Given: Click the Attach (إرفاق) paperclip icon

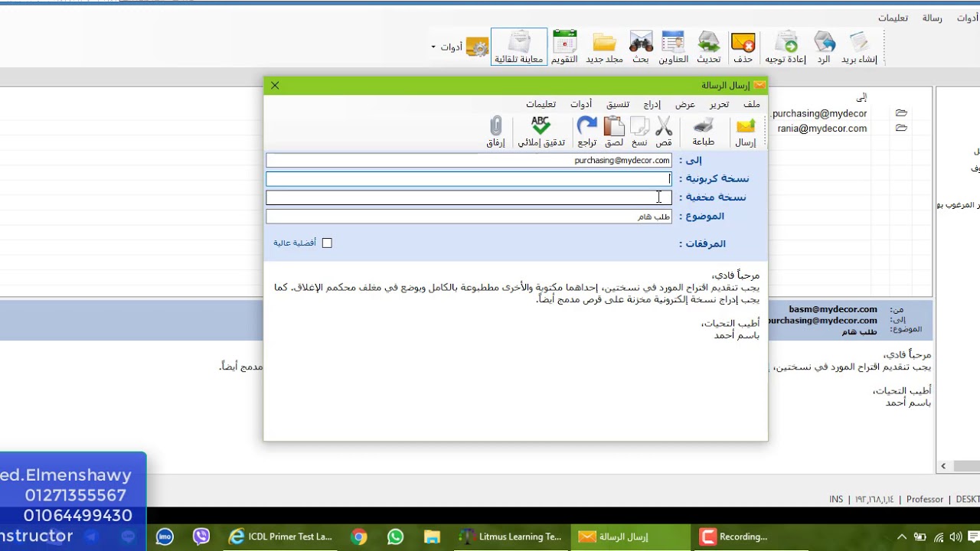Looking at the screenshot, I should 496,132.
